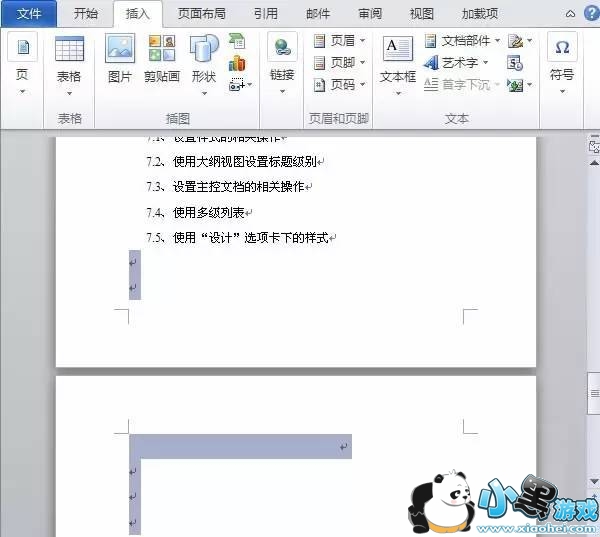Open the 文件 (File) tab

[29, 14]
